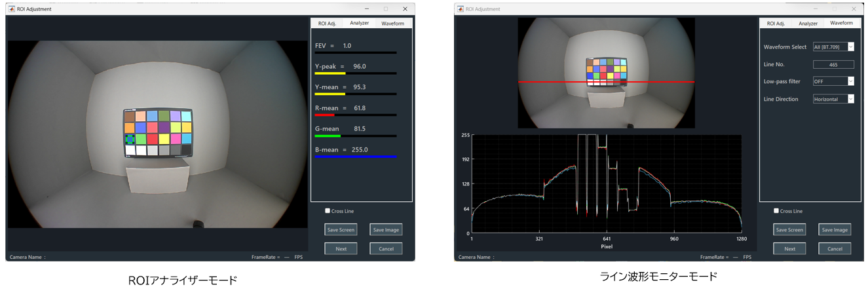Image resolution: width=868 pixels, height=289 pixels.
Task: Click the Line No. input field
Action: point(833,64)
